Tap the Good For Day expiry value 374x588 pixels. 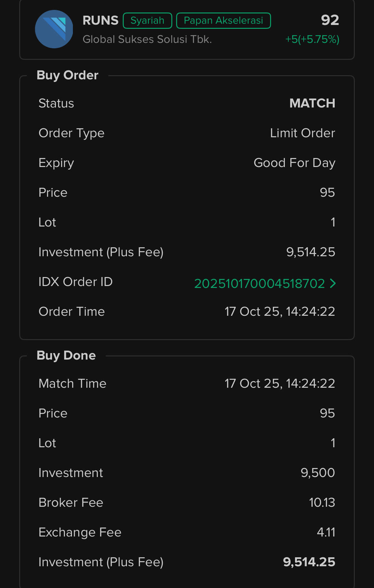[x=294, y=163]
